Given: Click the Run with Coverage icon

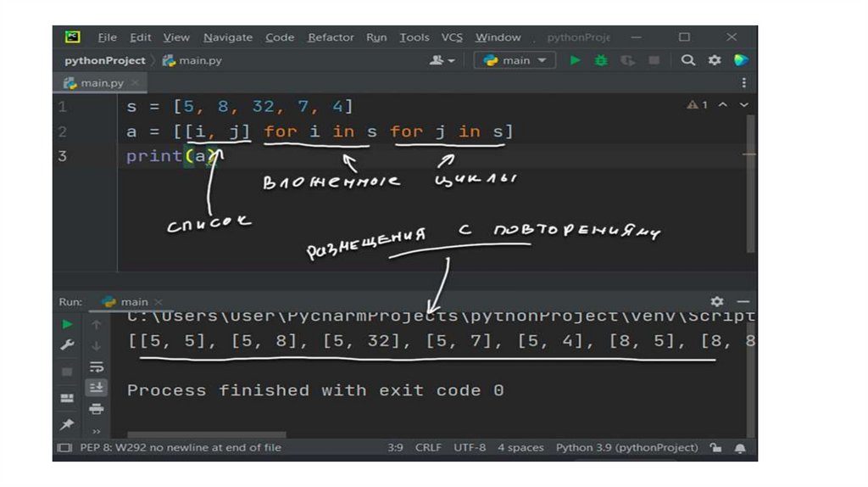Looking at the screenshot, I should pyautogui.click(x=628, y=60).
